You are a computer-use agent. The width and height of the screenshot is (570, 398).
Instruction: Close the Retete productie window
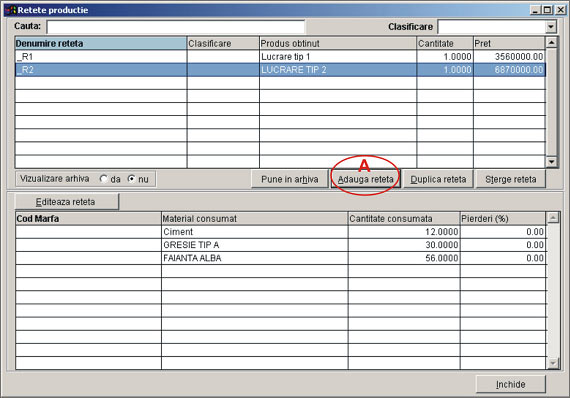[x=560, y=10]
